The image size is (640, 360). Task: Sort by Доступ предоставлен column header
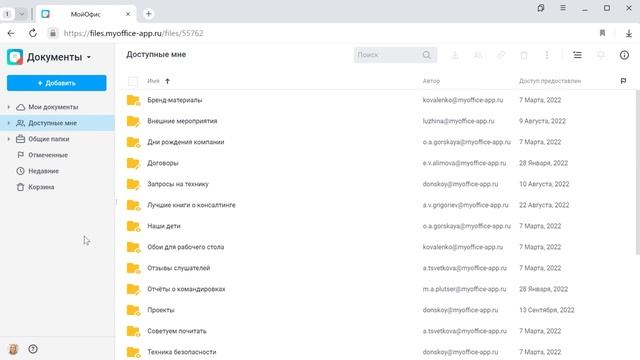tap(550, 81)
